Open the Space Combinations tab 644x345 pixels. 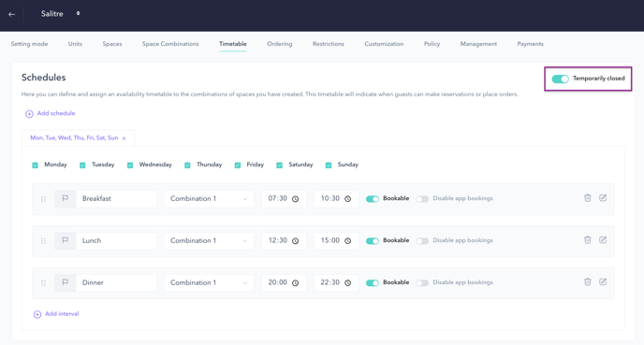[170, 44]
